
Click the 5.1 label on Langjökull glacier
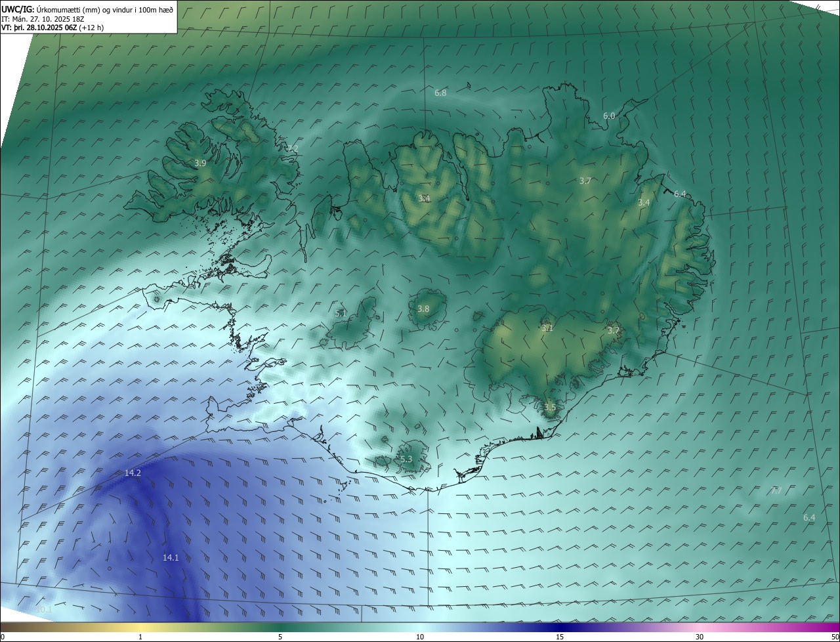click(x=341, y=314)
